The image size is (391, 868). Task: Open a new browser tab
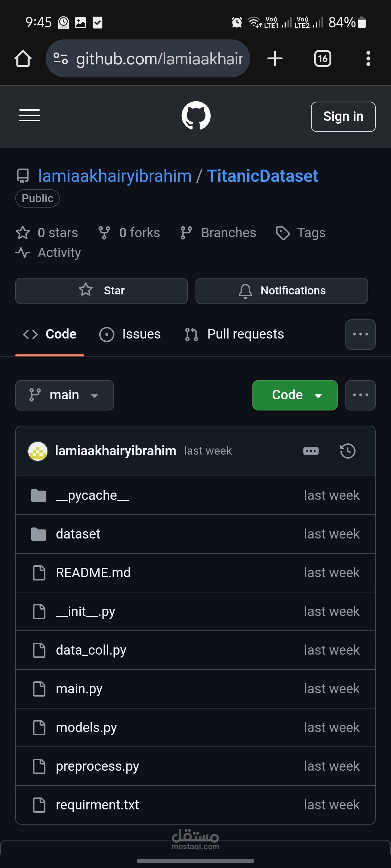pyautogui.click(x=275, y=59)
